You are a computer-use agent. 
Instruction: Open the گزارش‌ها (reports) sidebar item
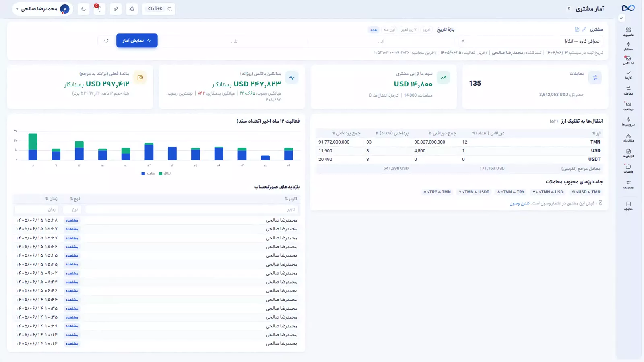coord(628,153)
